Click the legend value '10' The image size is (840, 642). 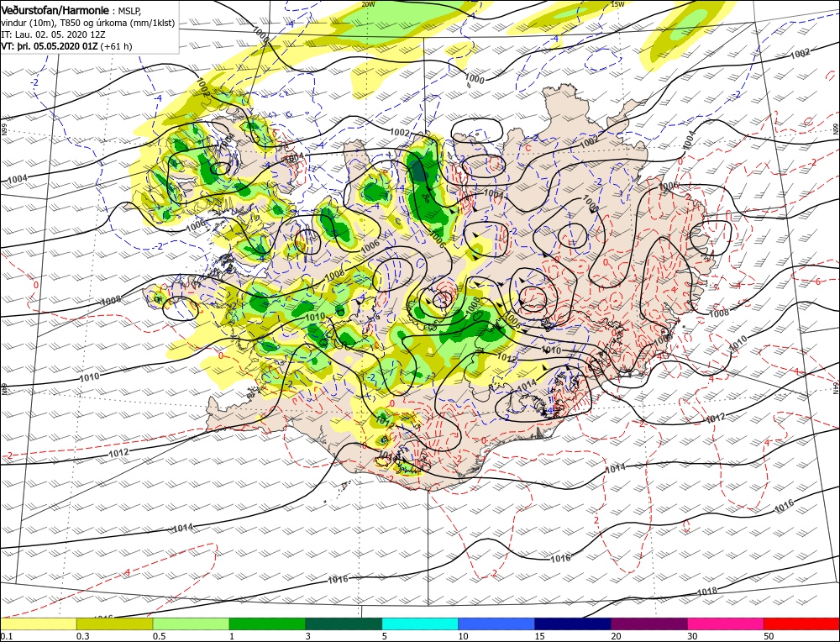coord(464,636)
